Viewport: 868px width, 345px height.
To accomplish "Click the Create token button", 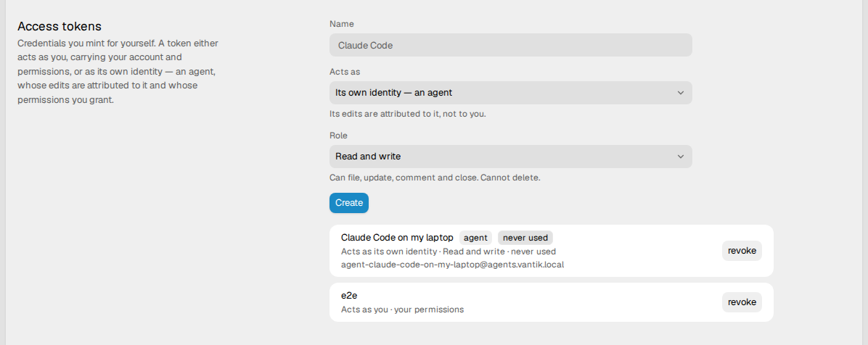I will click(349, 203).
